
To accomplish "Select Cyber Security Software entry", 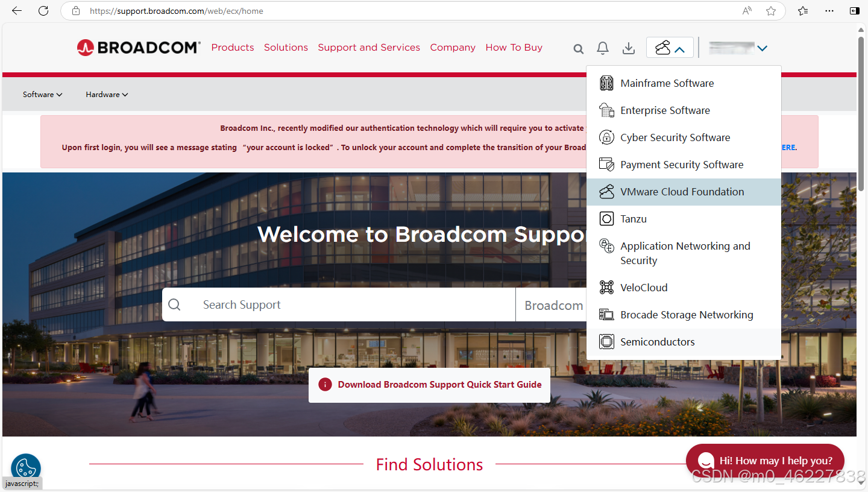I will [684, 137].
